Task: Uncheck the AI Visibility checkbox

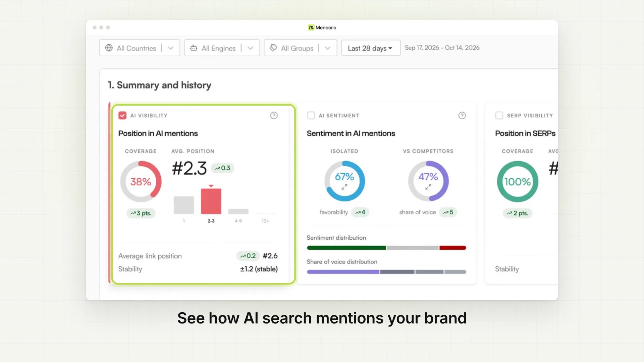Action: (x=122, y=115)
